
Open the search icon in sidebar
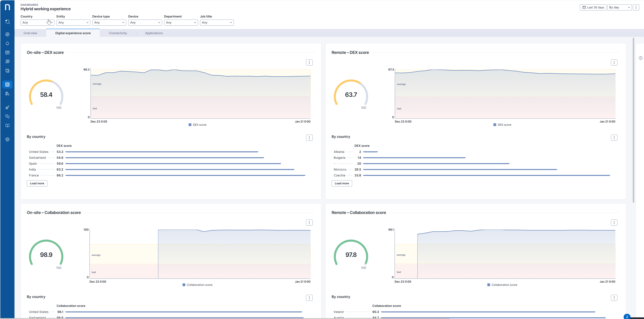(x=8, y=22)
